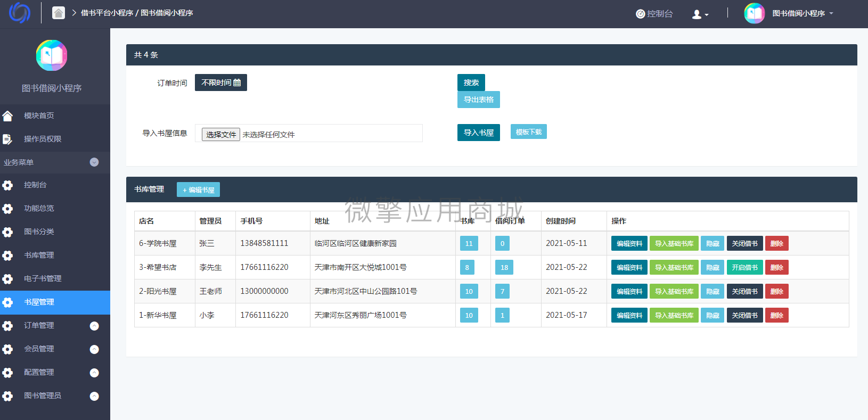Open the 不限时间 date picker
Screen dimensions: 868x420
(221, 83)
